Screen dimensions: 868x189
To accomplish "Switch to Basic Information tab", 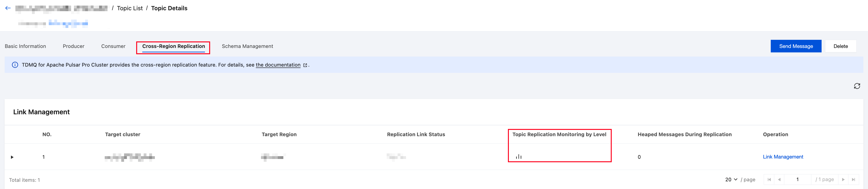I will click(25, 46).
